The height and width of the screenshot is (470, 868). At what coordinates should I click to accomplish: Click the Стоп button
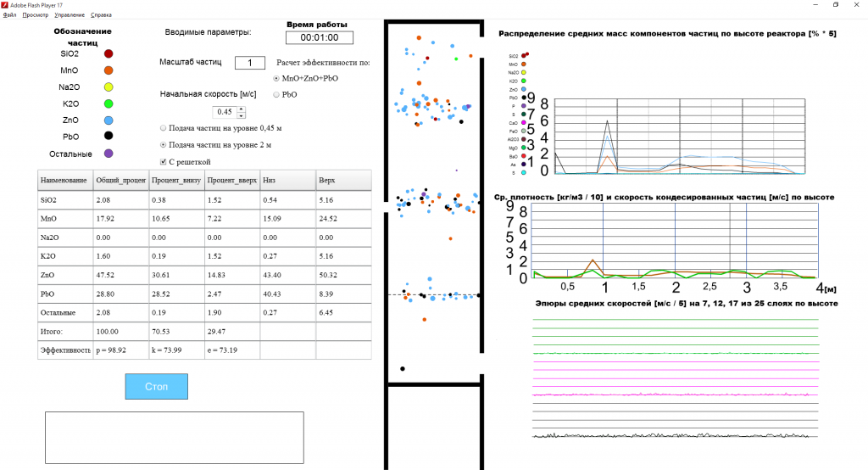(157, 386)
